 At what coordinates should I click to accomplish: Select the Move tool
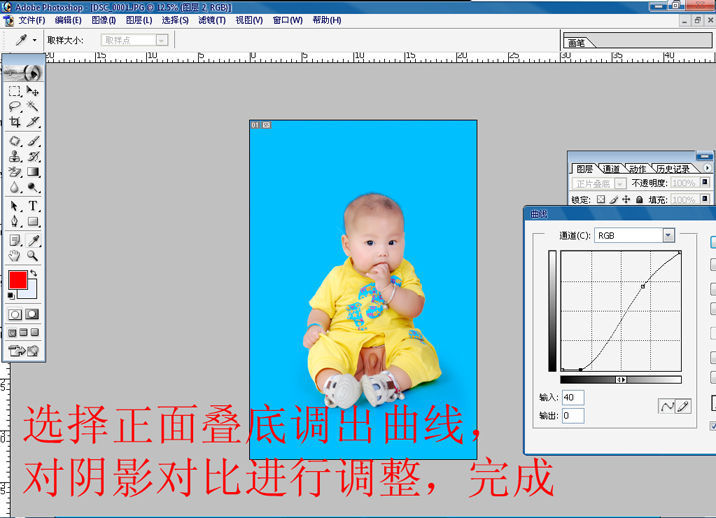click(x=32, y=91)
